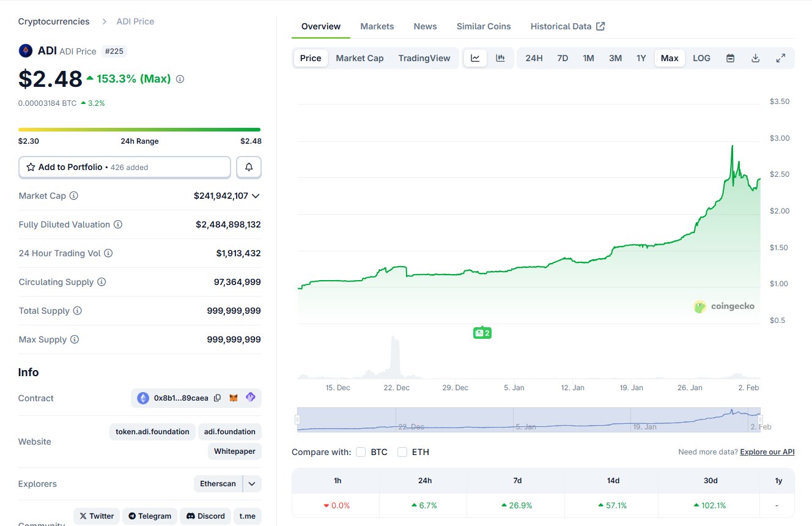Click the green news marker on chart
Image resolution: width=812 pixels, height=526 pixels.
[482, 333]
